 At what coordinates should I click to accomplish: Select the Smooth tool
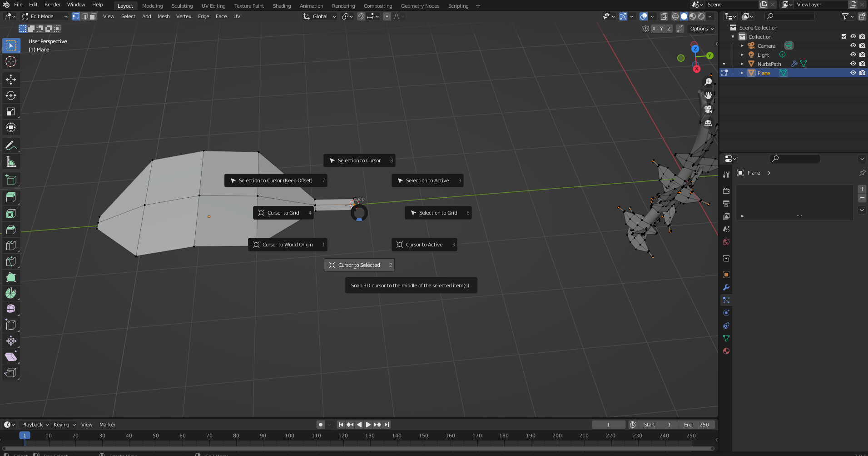pos(11,309)
